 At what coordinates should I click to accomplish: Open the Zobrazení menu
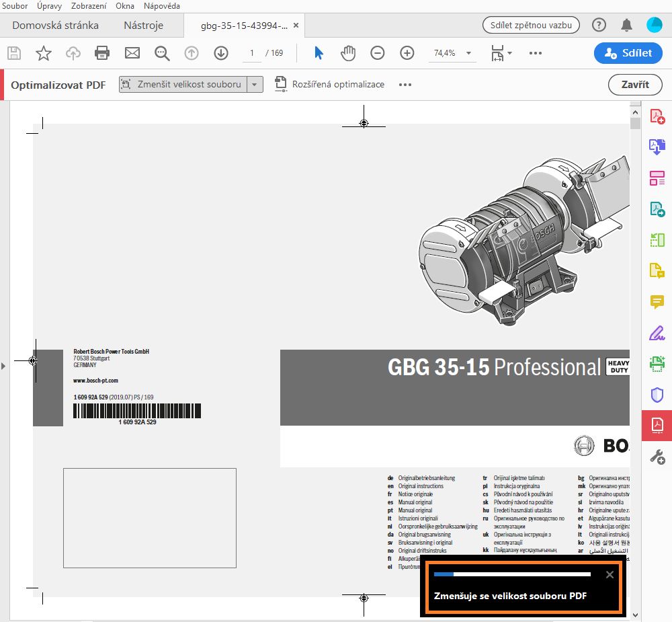click(89, 6)
